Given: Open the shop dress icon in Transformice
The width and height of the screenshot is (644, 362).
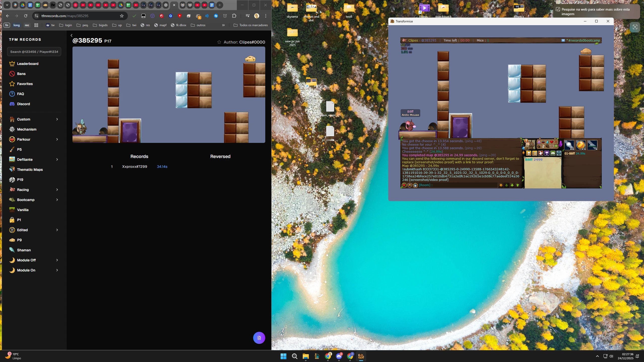Looking at the screenshot, I should tap(541, 153).
